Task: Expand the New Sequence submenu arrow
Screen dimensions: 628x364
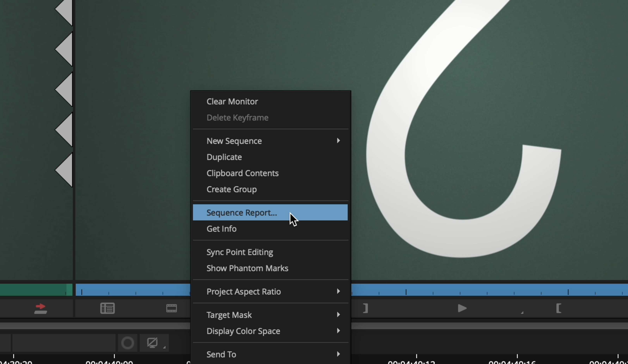Action: [x=338, y=141]
